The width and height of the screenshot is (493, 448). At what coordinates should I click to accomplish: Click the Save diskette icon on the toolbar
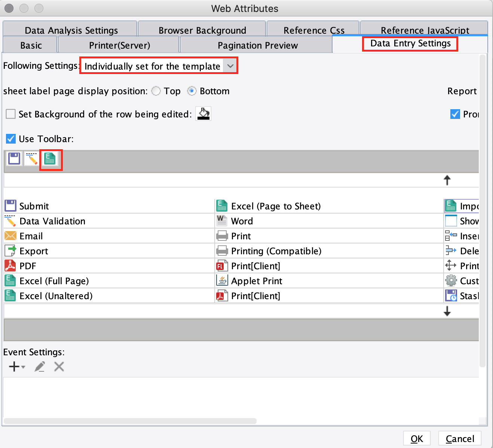pos(13,159)
